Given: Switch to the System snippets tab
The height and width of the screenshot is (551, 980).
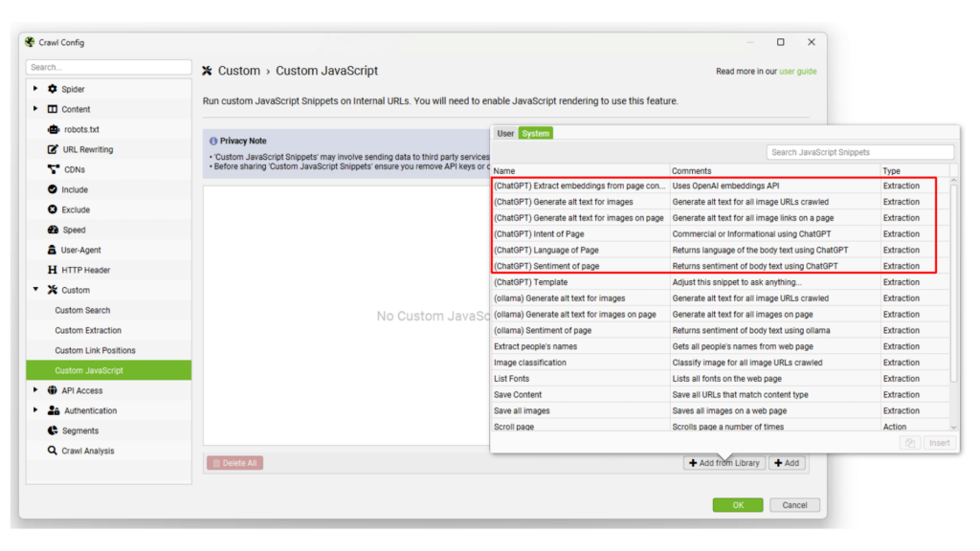Looking at the screenshot, I should pos(536,133).
